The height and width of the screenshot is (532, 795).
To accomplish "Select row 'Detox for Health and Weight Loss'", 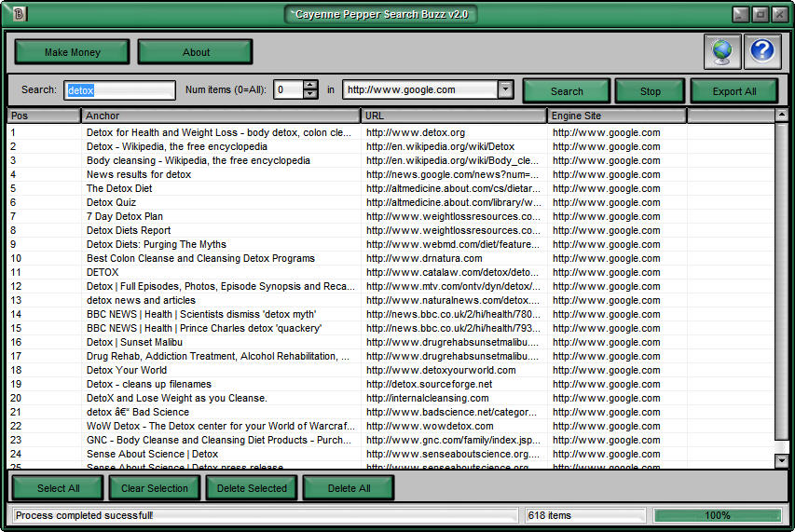I will tap(391, 132).
